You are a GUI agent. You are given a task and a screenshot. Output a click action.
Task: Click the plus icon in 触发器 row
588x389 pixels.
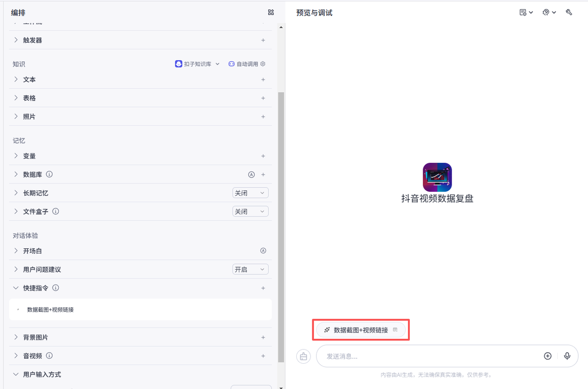tap(263, 40)
